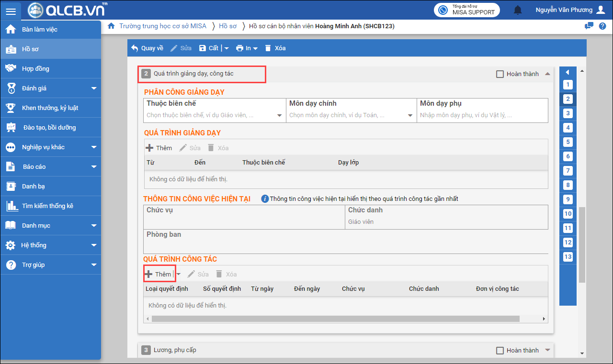613x364 pixels.
Task: Open notifications bell icon
Action: [x=518, y=10]
